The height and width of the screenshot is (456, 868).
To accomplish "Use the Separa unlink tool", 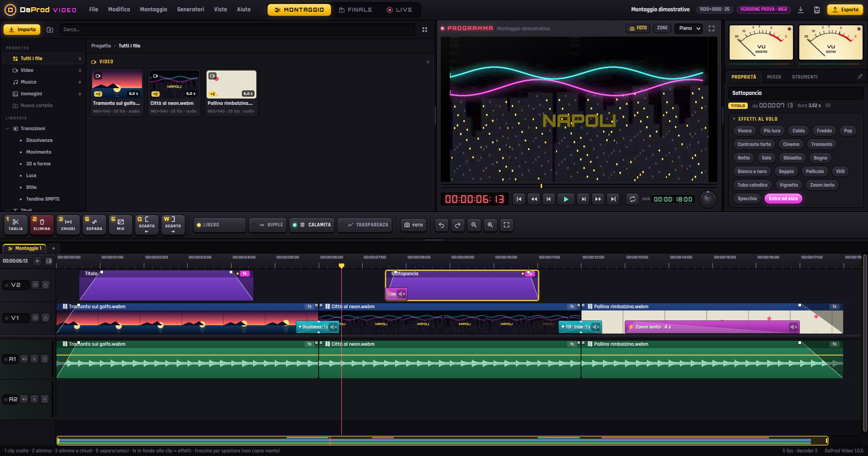I will tap(94, 225).
